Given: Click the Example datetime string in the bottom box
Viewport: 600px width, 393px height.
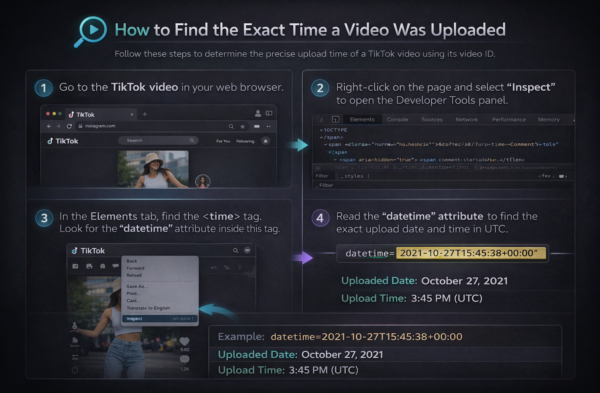Looking at the screenshot, I should pyautogui.click(x=366, y=337).
